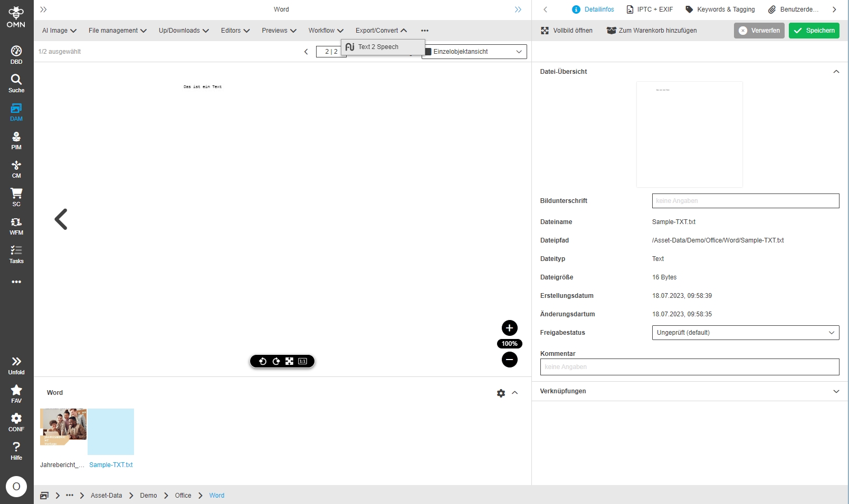Zoom out with the minus button
The image size is (849, 504).
click(510, 360)
